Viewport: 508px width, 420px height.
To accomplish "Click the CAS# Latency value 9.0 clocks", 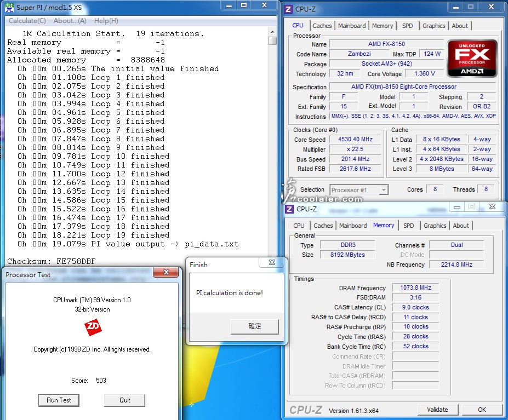I will (x=416, y=307).
